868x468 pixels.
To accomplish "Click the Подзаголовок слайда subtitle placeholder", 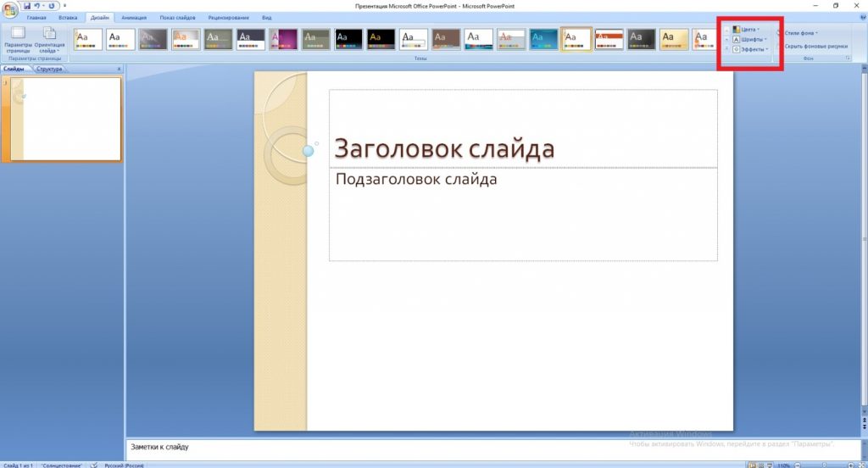I will [x=523, y=214].
